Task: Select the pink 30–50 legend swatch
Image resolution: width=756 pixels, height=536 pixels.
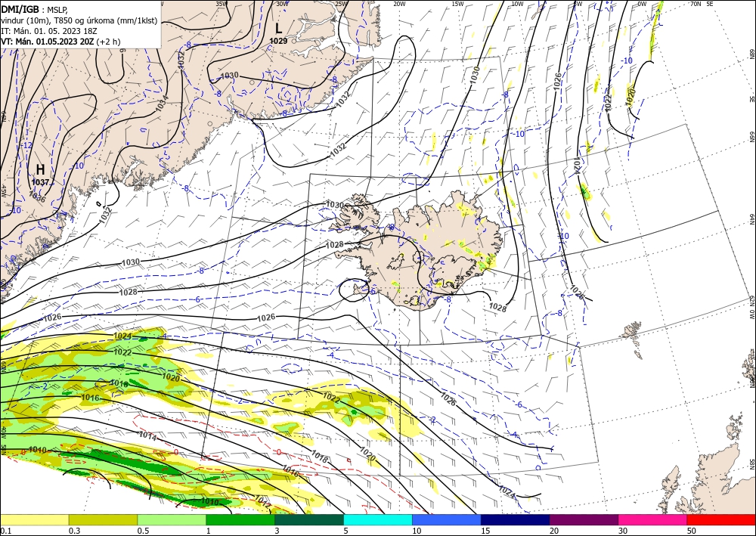Action: (653, 519)
